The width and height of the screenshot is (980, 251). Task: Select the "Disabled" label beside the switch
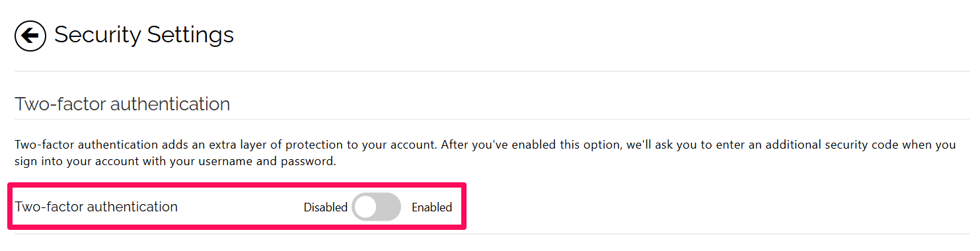tap(325, 207)
